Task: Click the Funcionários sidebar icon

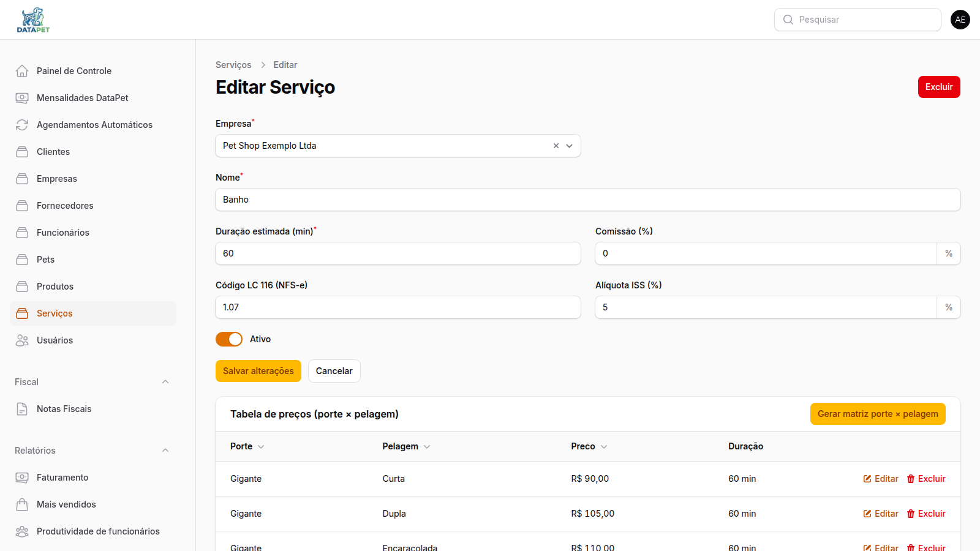Action: [22, 233]
